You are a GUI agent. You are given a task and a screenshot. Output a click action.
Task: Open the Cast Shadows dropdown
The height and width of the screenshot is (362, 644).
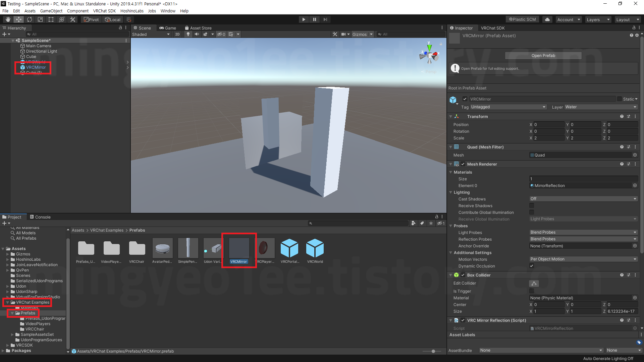(x=583, y=199)
